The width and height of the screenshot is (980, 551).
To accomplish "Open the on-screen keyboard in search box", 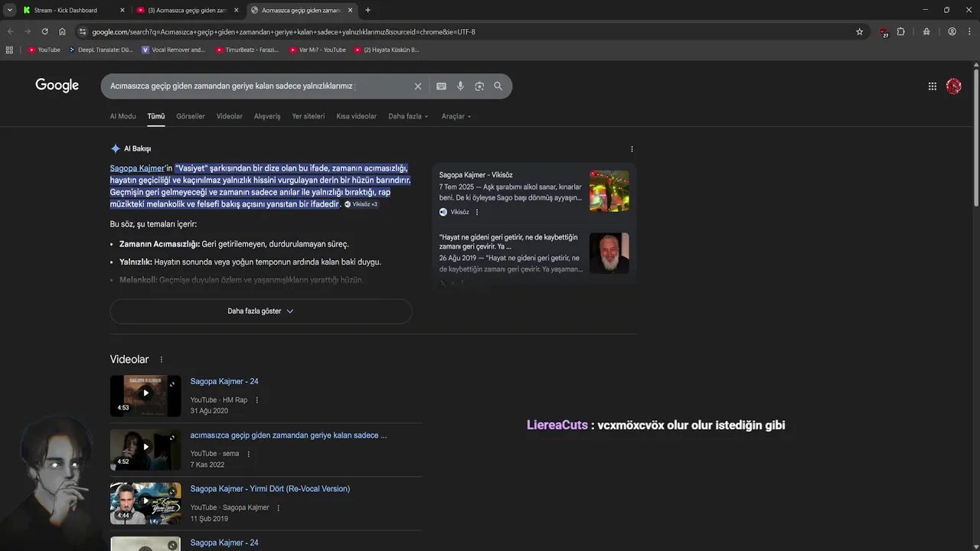I will click(x=441, y=86).
